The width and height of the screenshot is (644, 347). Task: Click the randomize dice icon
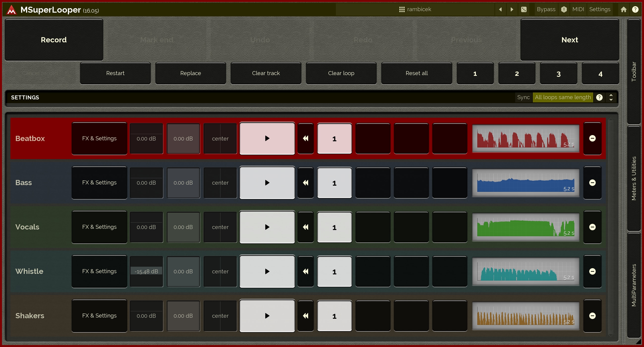pyautogui.click(x=524, y=9)
